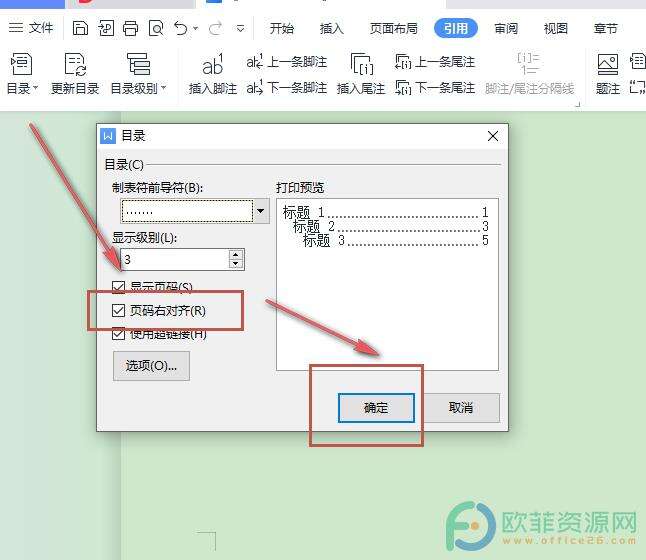Click the Print icon in quick toolbar

point(131,28)
